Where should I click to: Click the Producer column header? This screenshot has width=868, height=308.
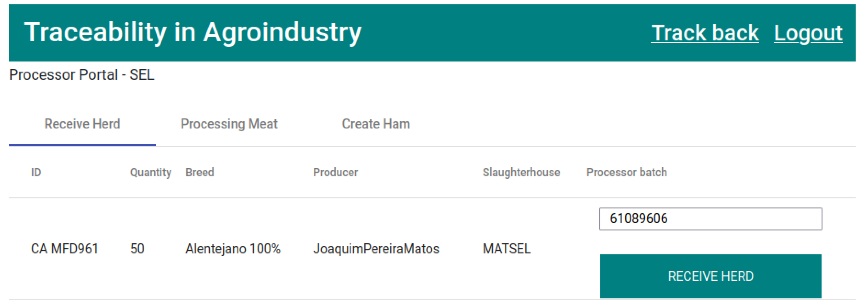[x=335, y=172]
